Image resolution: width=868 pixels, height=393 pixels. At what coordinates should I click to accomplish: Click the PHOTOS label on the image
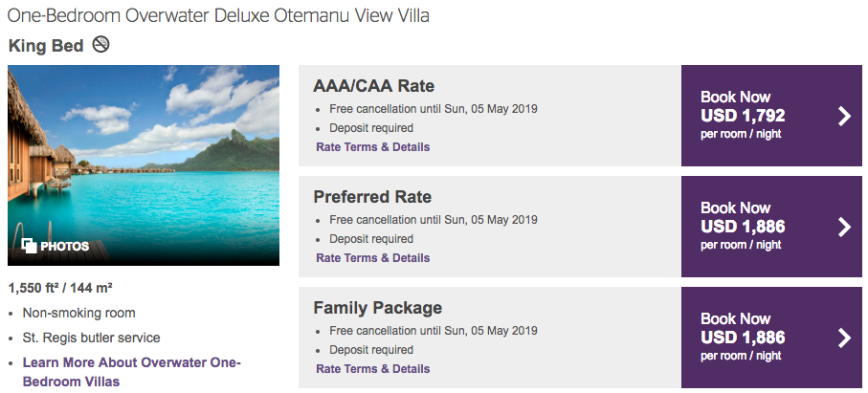(64, 247)
